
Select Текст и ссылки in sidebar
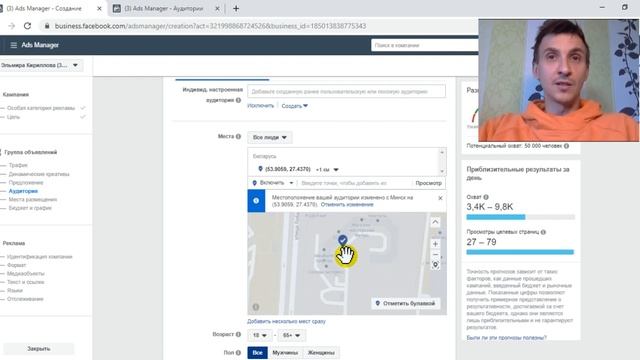[x=25, y=282]
